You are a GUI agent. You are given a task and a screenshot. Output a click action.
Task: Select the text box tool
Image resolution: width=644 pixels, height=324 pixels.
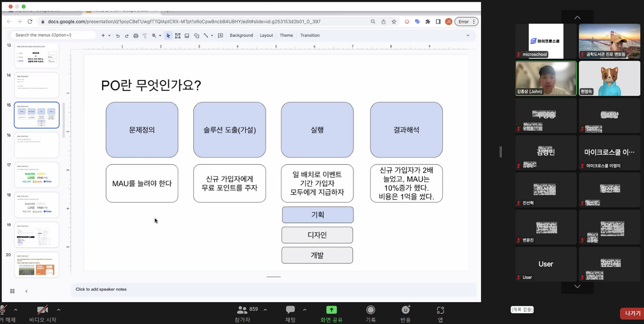coord(178,36)
